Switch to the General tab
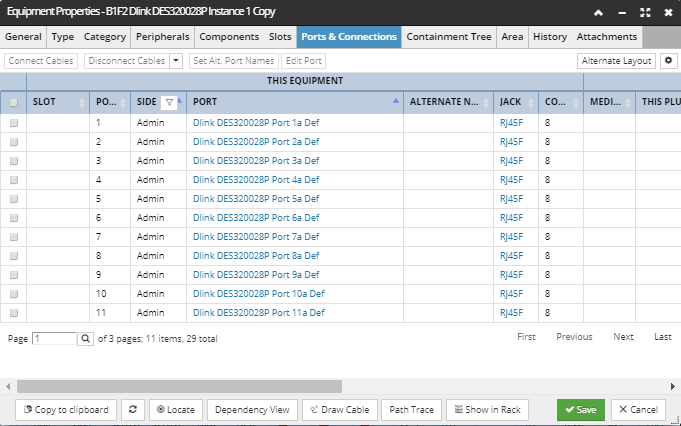 pos(23,37)
